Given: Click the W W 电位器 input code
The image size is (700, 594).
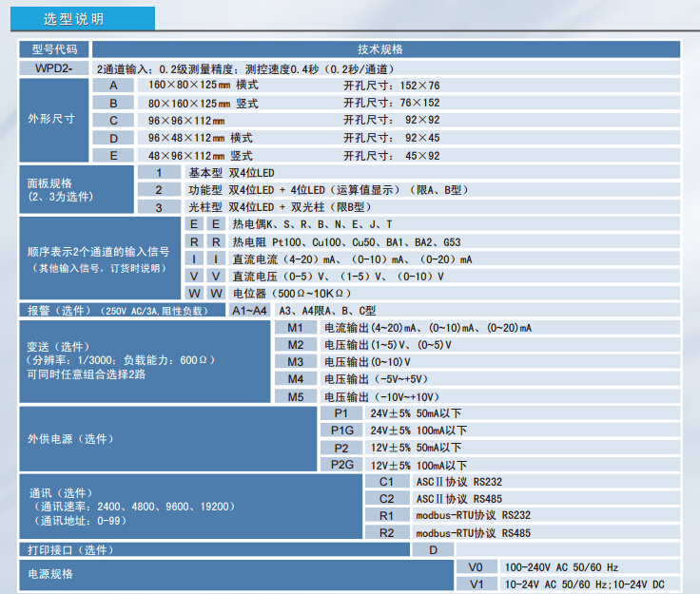Looking at the screenshot, I should coord(205,293).
